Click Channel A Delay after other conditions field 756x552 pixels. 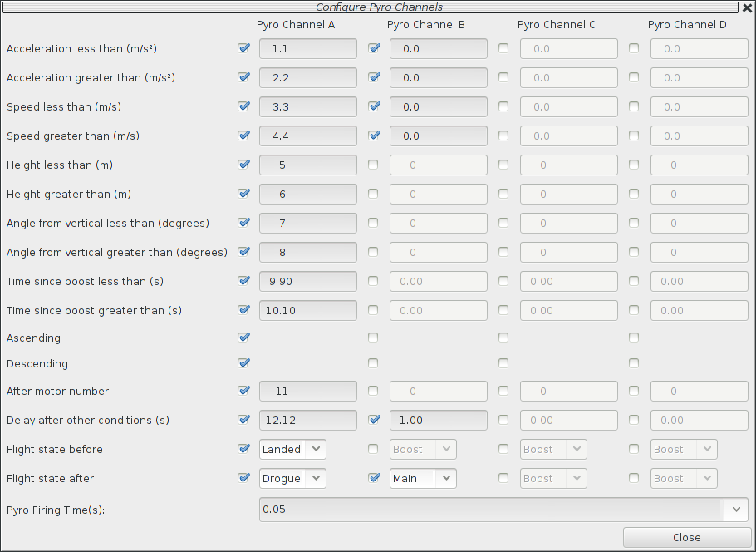coord(307,421)
